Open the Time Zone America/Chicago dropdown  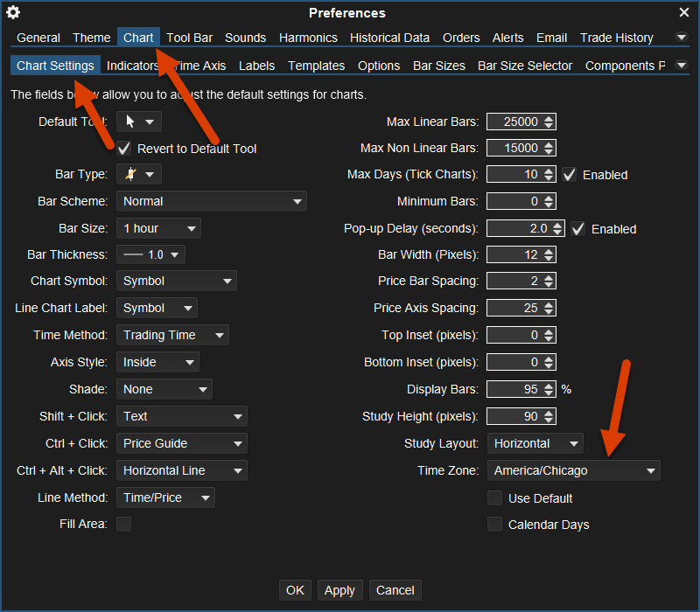click(574, 470)
